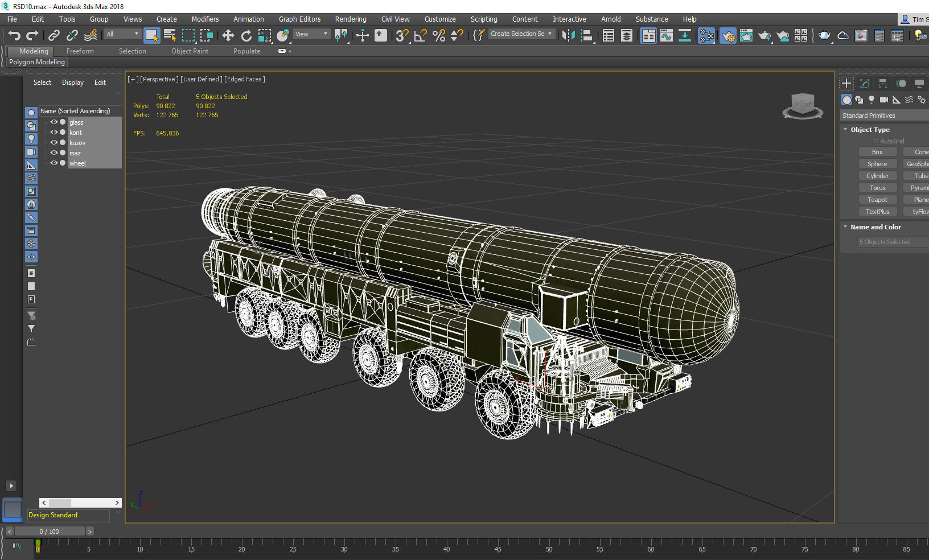The height and width of the screenshot is (560, 929).
Task: Activate the Select and Move tool
Action: (228, 35)
